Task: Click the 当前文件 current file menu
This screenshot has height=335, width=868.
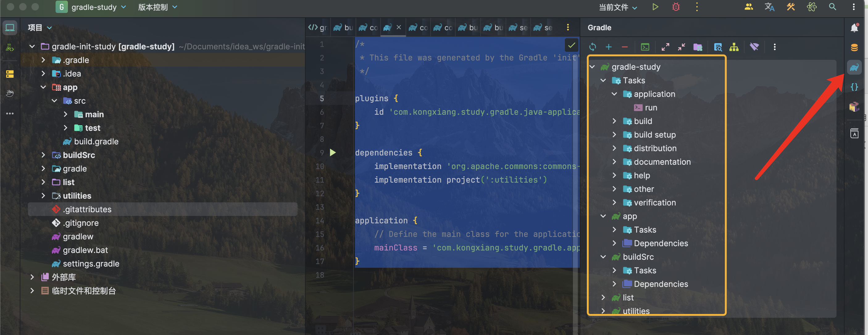Action: tap(617, 7)
